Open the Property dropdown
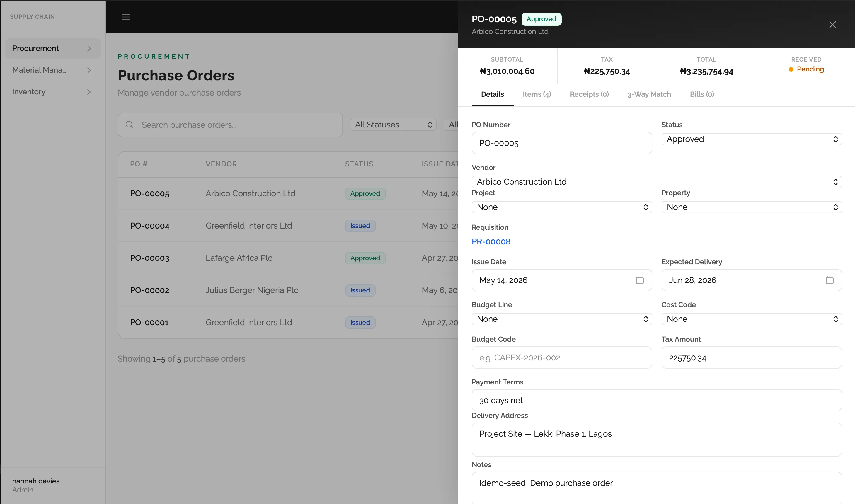Image resolution: width=855 pixels, height=504 pixels. 752,207
